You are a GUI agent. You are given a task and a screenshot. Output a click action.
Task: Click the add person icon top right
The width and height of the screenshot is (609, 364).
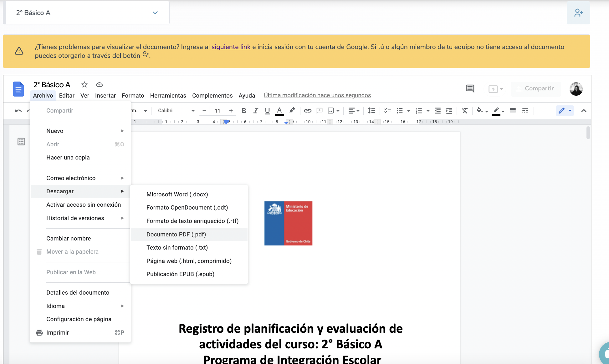pos(578,13)
